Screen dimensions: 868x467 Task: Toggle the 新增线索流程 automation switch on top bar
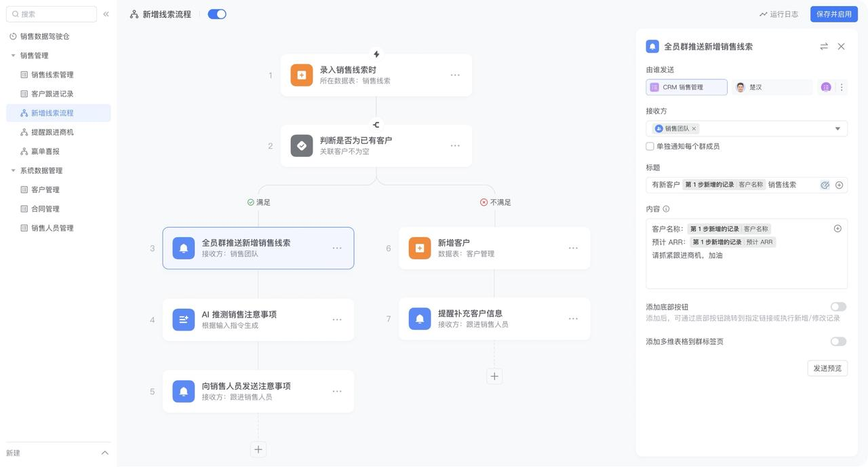[216, 13]
